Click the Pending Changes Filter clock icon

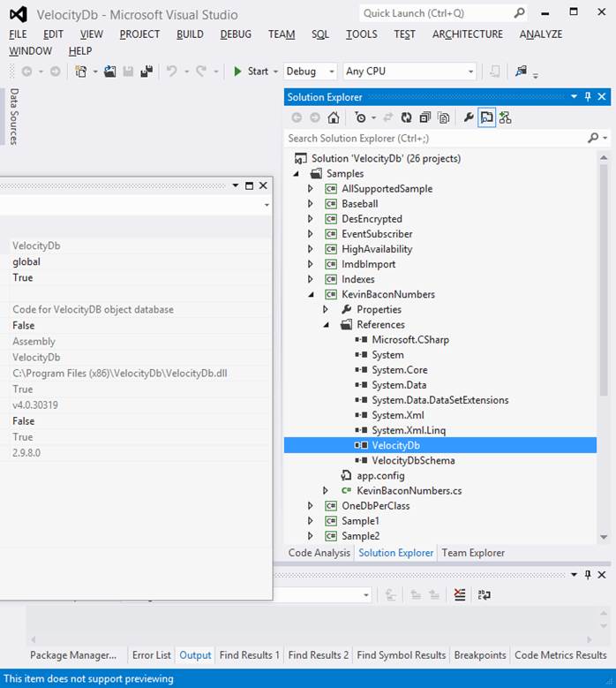coord(360,117)
